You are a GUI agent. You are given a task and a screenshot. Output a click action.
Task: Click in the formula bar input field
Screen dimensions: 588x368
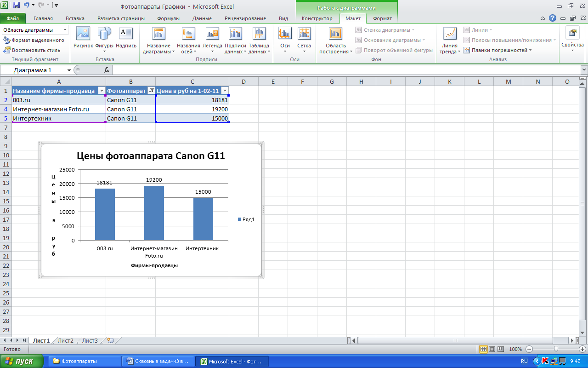coord(346,70)
